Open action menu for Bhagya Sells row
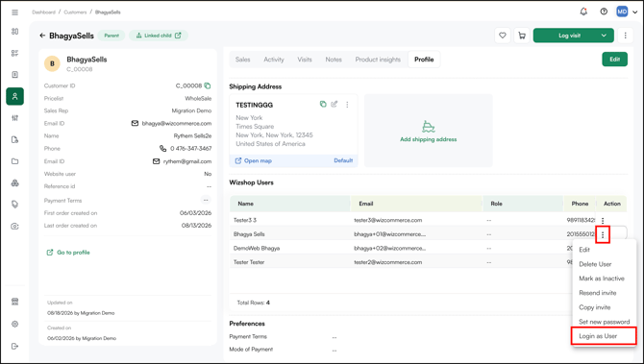Viewport: 644px width, 364px height. [x=603, y=234]
